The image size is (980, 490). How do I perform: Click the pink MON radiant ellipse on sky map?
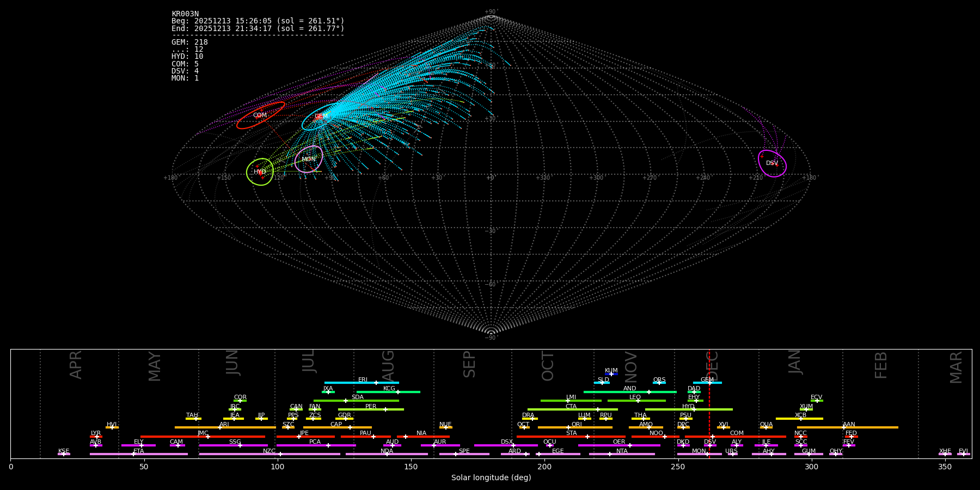point(309,159)
